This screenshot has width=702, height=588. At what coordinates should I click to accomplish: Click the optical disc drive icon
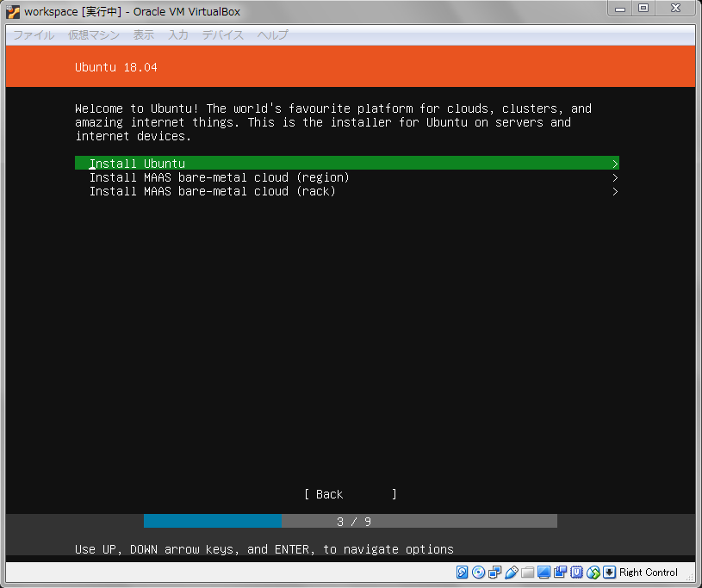pyautogui.click(x=478, y=572)
